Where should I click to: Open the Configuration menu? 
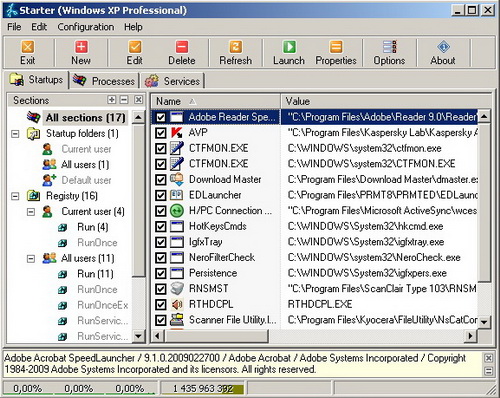(x=86, y=27)
